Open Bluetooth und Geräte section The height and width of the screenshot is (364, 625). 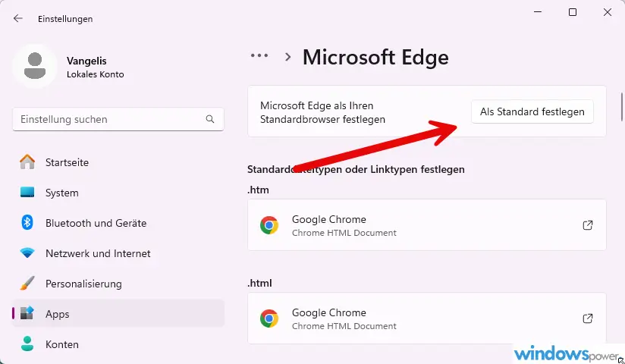click(x=118, y=223)
